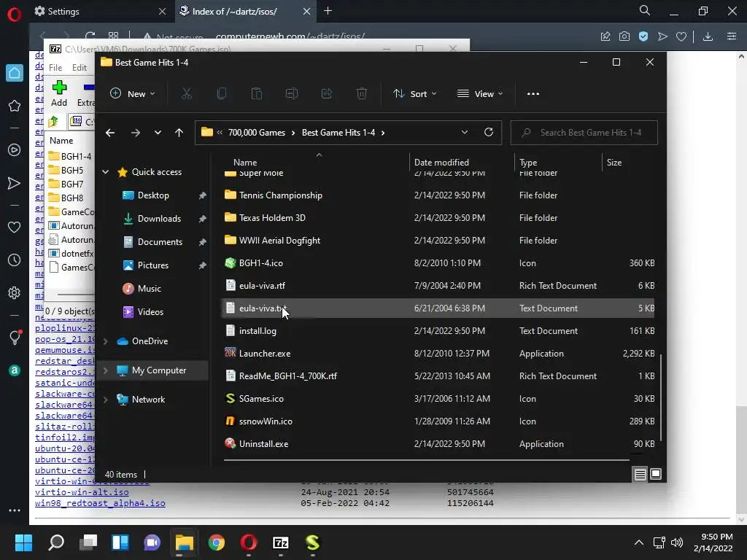Expand the Network tree node

click(105, 400)
